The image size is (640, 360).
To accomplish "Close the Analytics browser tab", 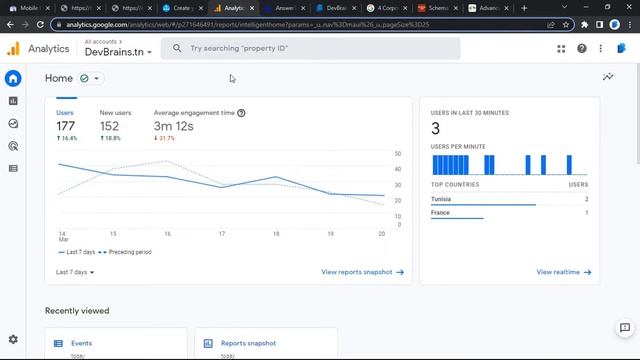I will (x=252, y=8).
